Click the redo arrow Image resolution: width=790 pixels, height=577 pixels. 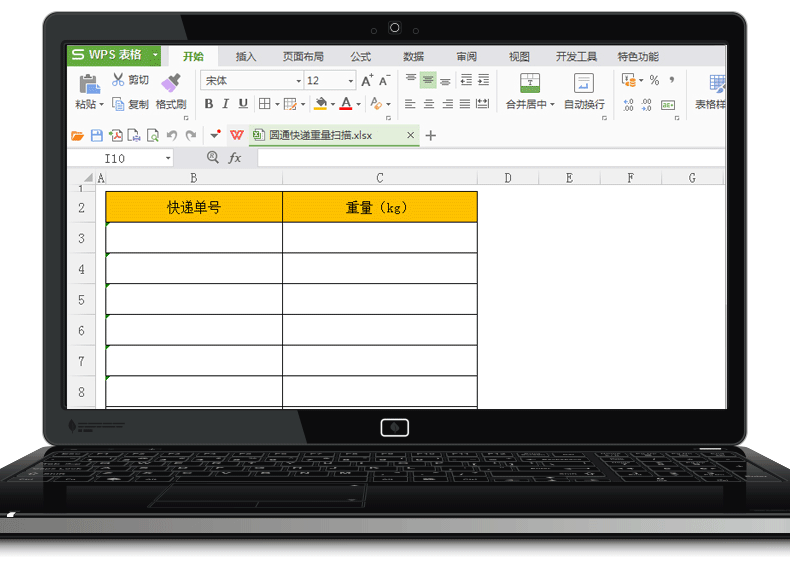(191, 135)
